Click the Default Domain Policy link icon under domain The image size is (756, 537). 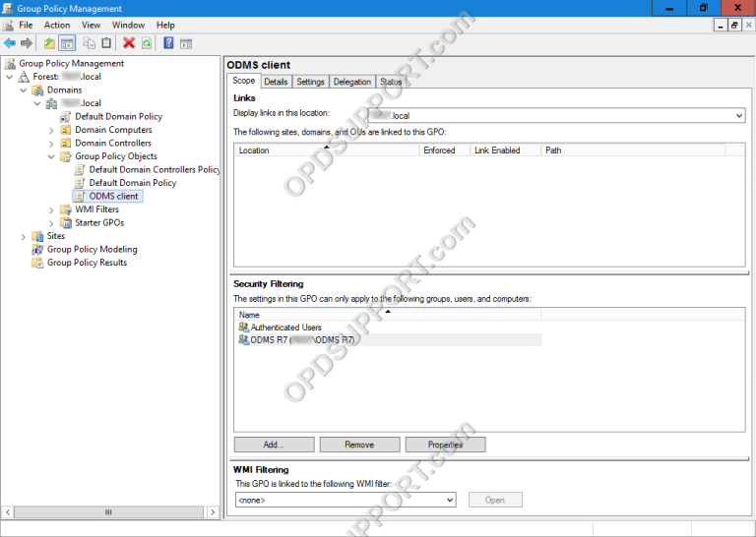(x=66, y=117)
